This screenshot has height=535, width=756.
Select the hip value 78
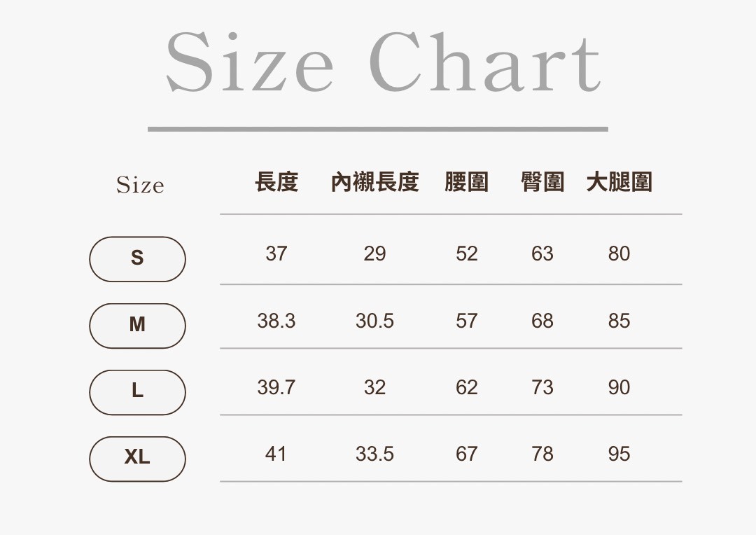542,454
